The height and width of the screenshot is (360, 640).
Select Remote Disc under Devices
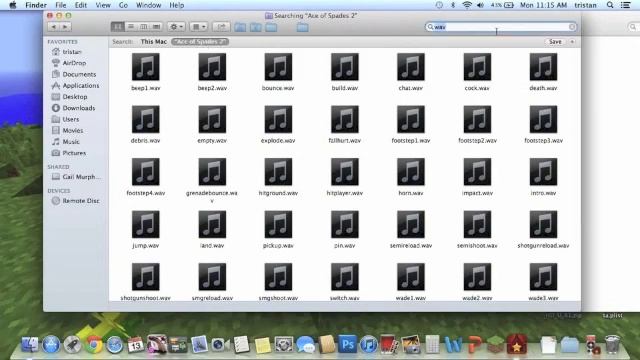(x=76, y=201)
